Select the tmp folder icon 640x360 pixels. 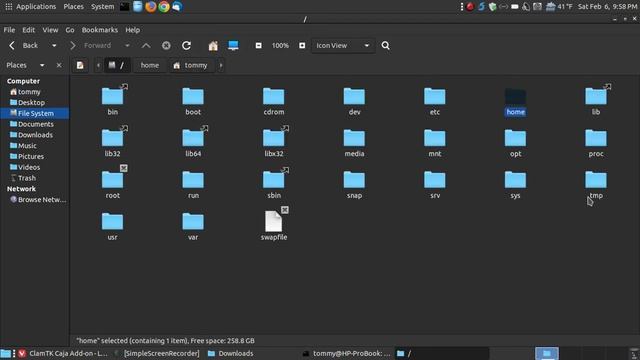coord(596,180)
